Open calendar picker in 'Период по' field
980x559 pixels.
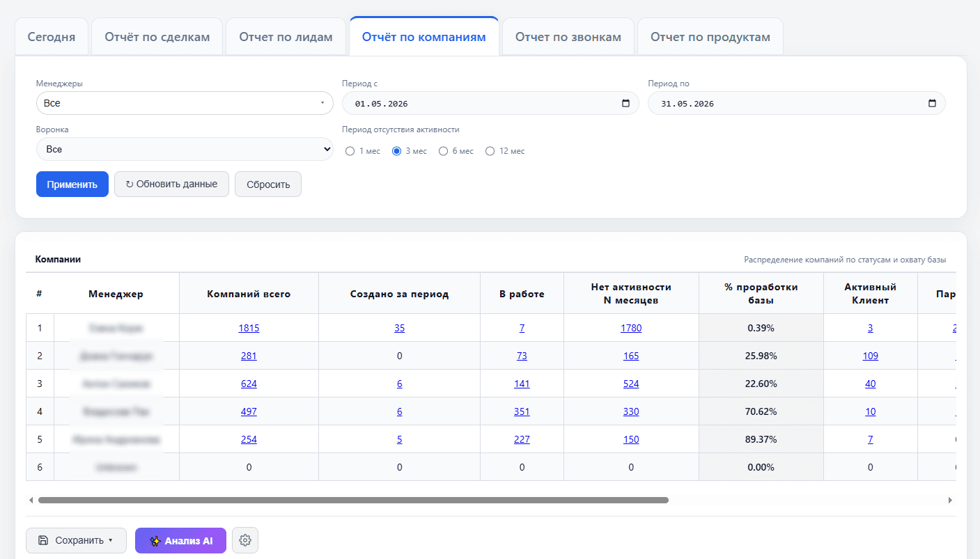coord(932,103)
